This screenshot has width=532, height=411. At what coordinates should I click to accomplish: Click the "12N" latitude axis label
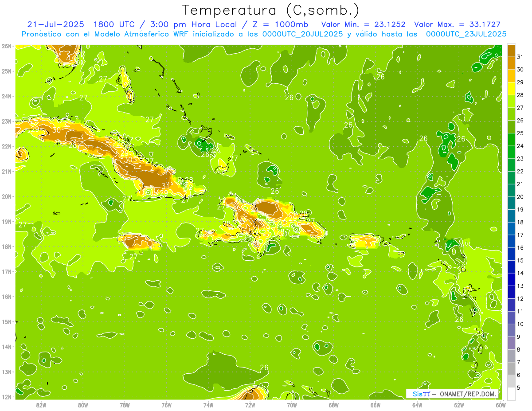pyautogui.click(x=6, y=397)
